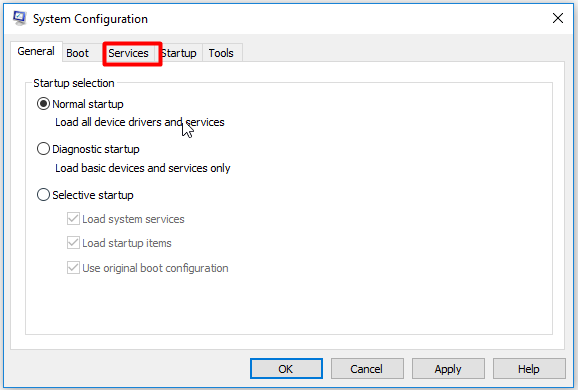Toggle the Load system services checkbox

[73, 219]
